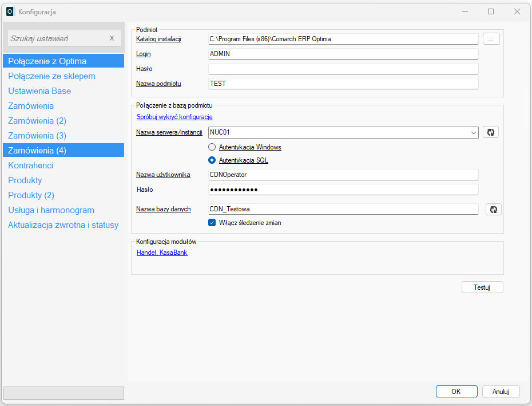Cancel the dialog with Anuluj
This screenshot has width=532, height=406.
(x=499, y=392)
